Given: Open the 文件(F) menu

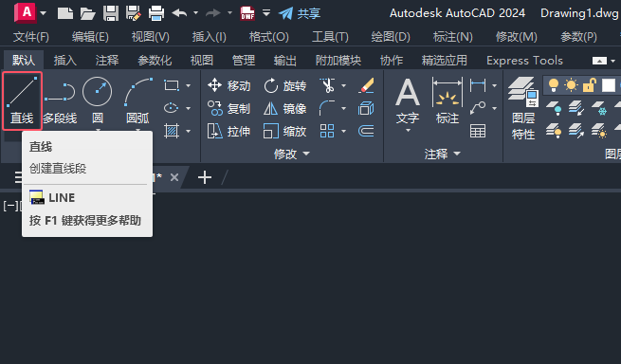Looking at the screenshot, I should coord(31,37).
